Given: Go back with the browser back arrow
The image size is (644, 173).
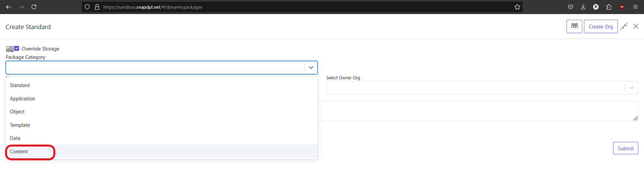Looking at the screenshot, I should pyautogui.click(x=9, y=7).
